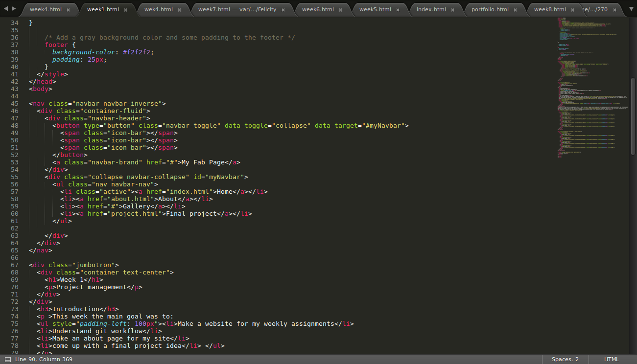Select the week1.html tab
This screenshot has height=364, width=637.
(x=103, y=9)
